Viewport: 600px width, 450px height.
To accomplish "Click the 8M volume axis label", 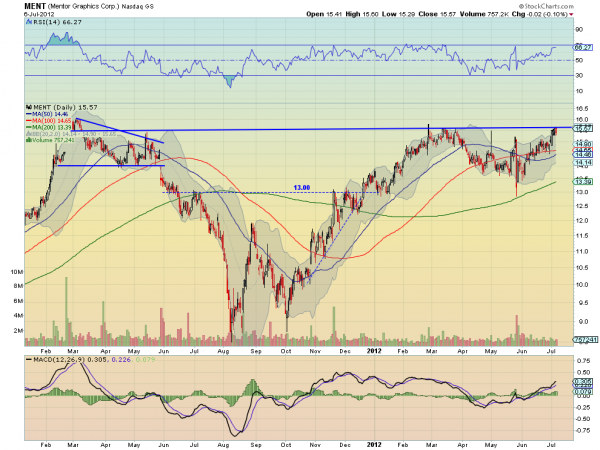I will [18, 286].
